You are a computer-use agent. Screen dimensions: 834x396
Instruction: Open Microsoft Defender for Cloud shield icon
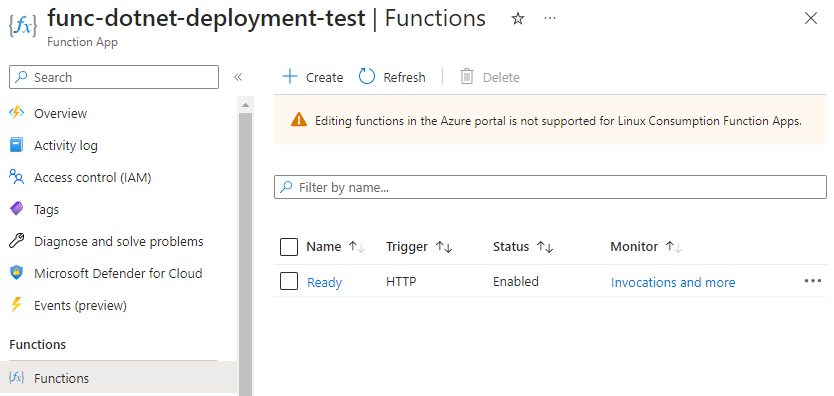point(17,273)
